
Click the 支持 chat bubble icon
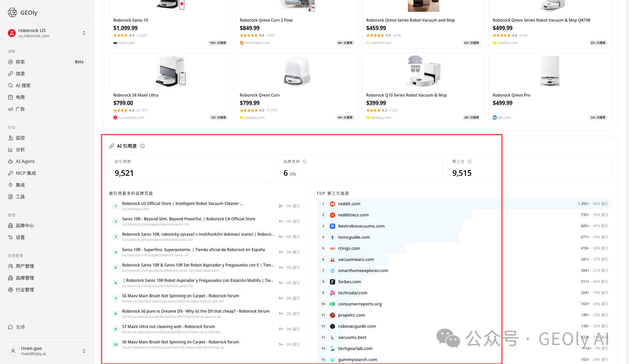tap(10, 327)
